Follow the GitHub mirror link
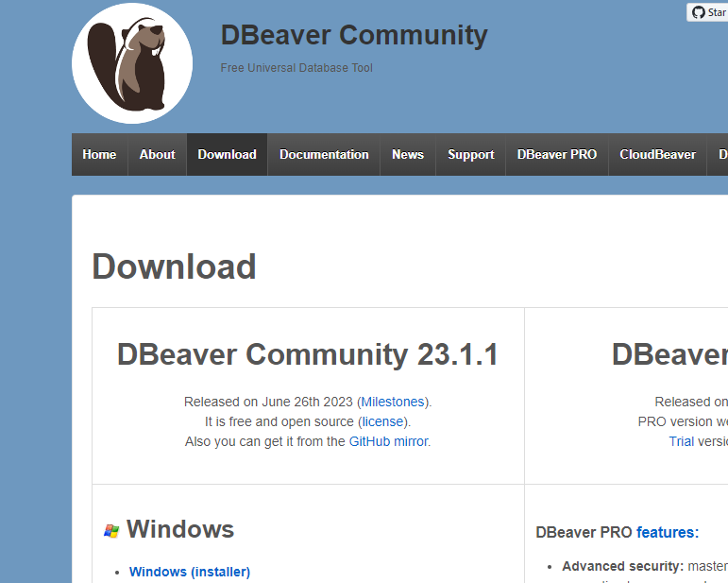This screenshot has width=728, height=583. tap(389, 441)
